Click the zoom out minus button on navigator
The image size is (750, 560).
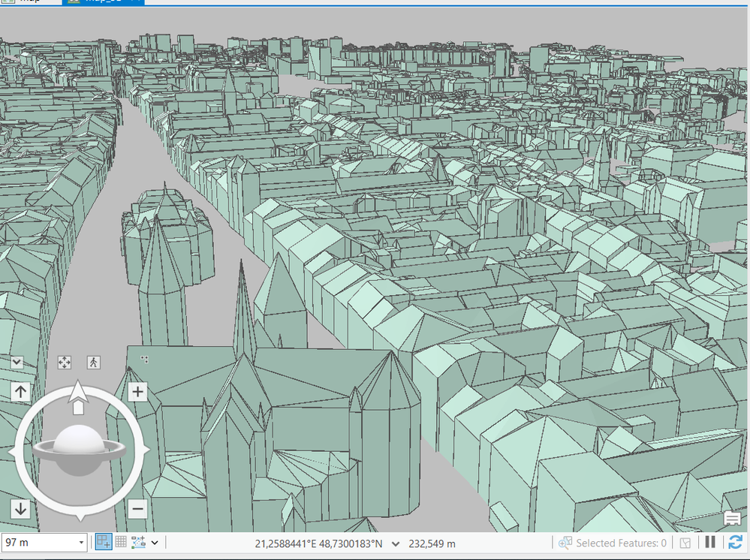click(137, 510)
